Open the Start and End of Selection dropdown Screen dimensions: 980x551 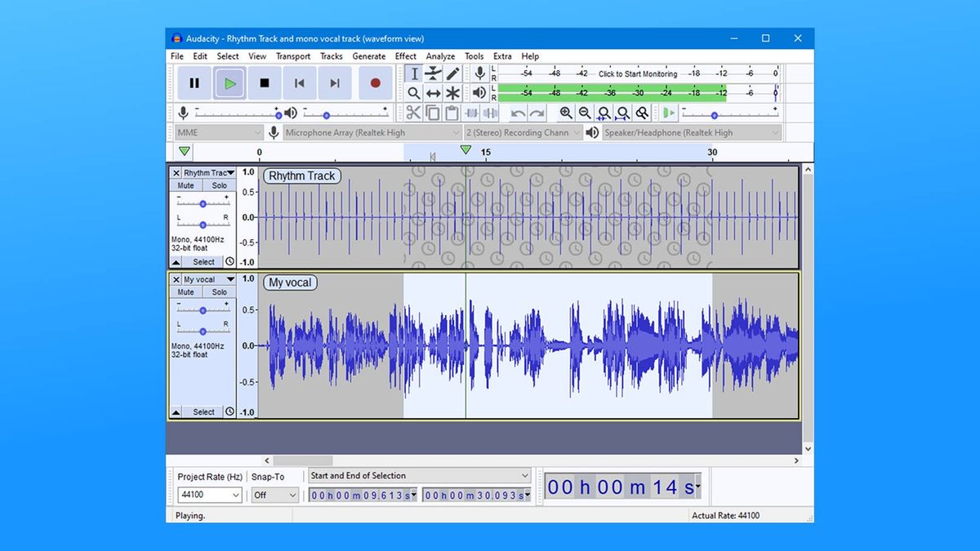point(419,476)
